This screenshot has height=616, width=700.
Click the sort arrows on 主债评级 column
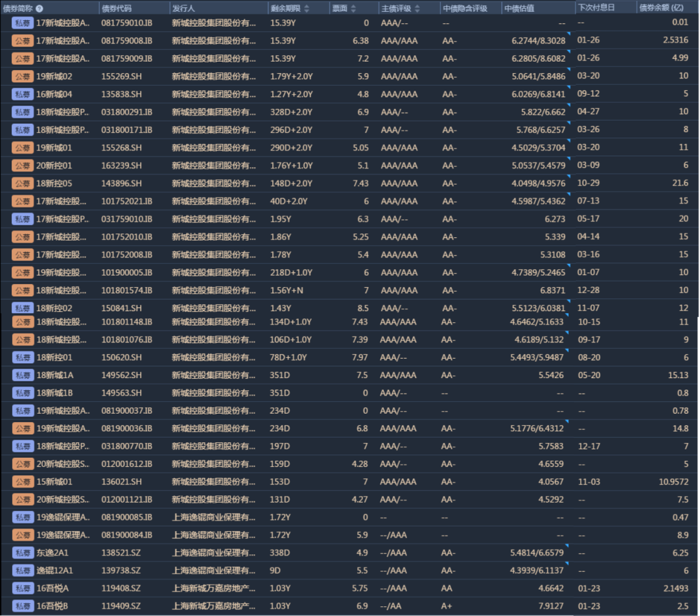(x=417, y=8)
